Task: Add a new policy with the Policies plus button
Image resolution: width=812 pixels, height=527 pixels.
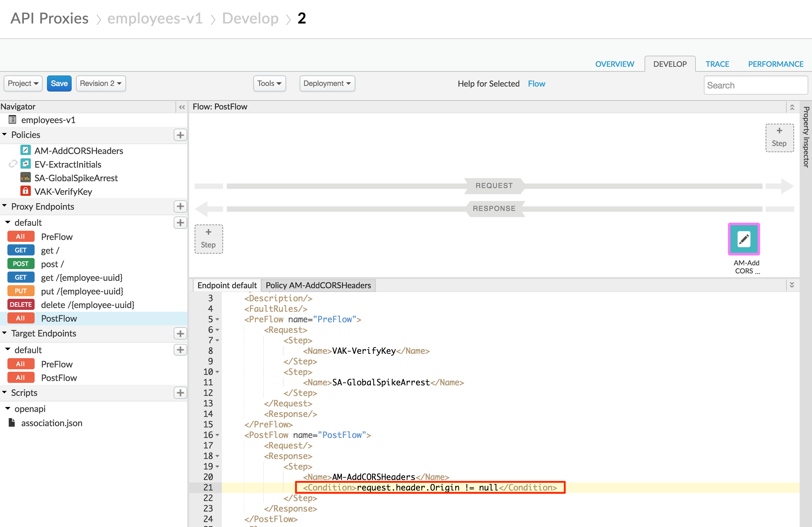Action: coord(180,135)
